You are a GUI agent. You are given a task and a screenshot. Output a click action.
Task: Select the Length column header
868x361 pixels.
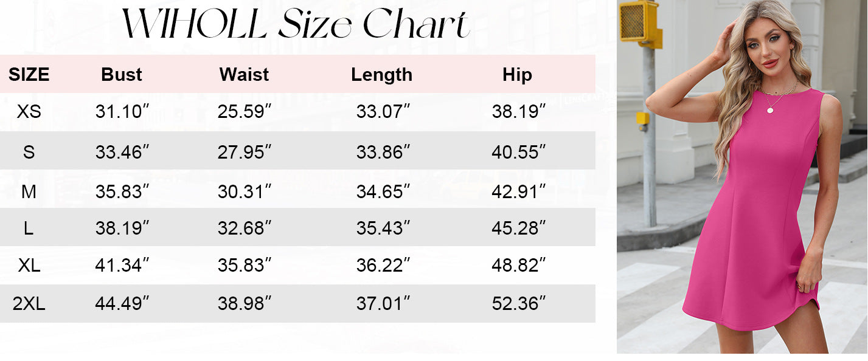[x=381, y=75]
